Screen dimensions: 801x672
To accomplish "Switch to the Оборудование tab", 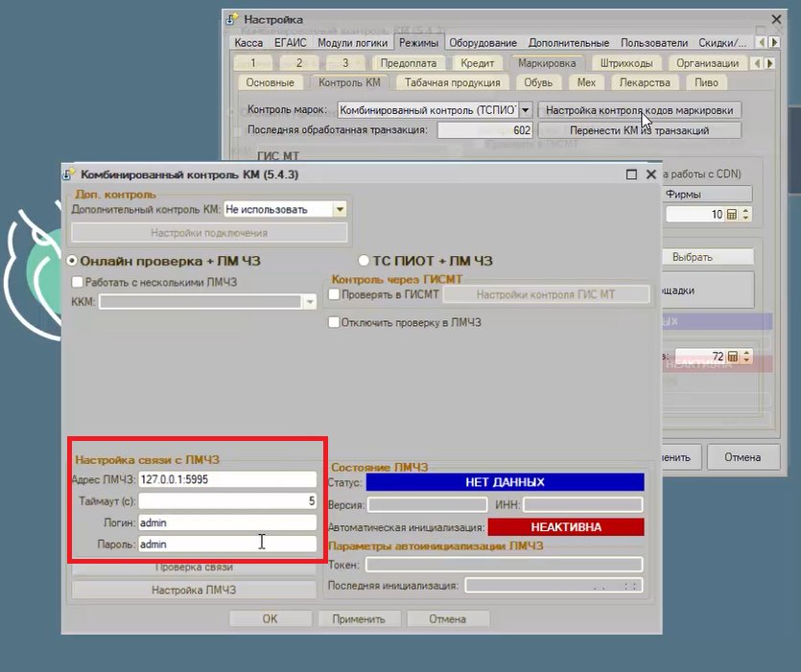I will click(483, 43).
